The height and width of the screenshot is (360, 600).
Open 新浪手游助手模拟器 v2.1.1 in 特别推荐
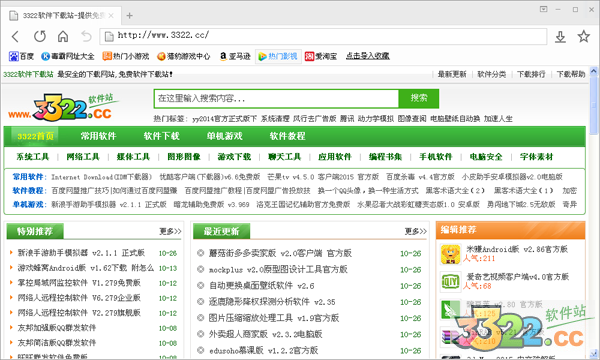pyautogui.click(x=81, y=253)
